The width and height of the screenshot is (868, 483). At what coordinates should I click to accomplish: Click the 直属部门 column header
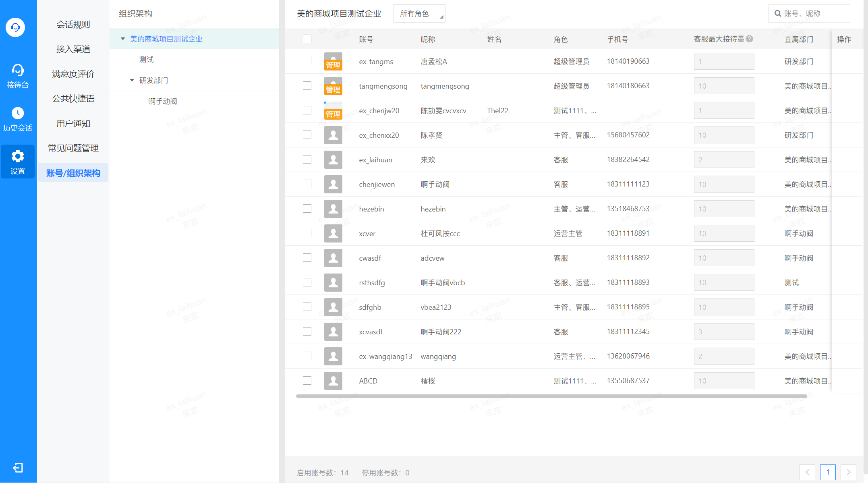tap(799, 39)
